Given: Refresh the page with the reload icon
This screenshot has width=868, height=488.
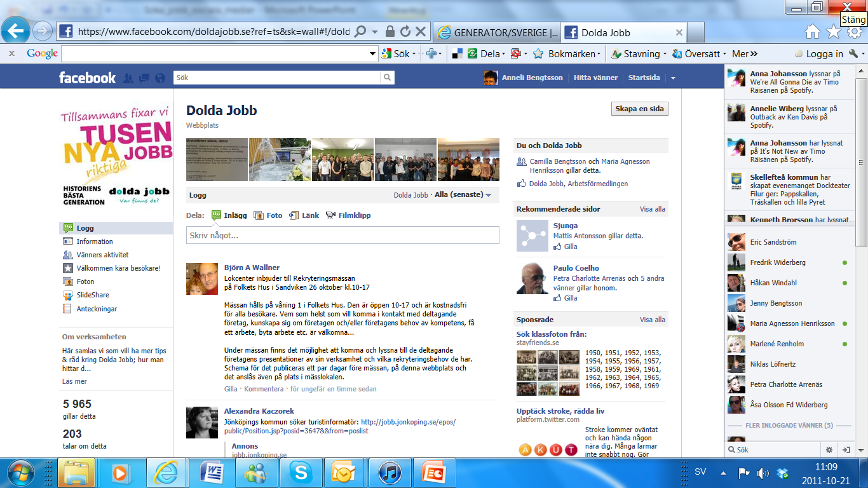Looking at the screenshot, I should 406,31.
